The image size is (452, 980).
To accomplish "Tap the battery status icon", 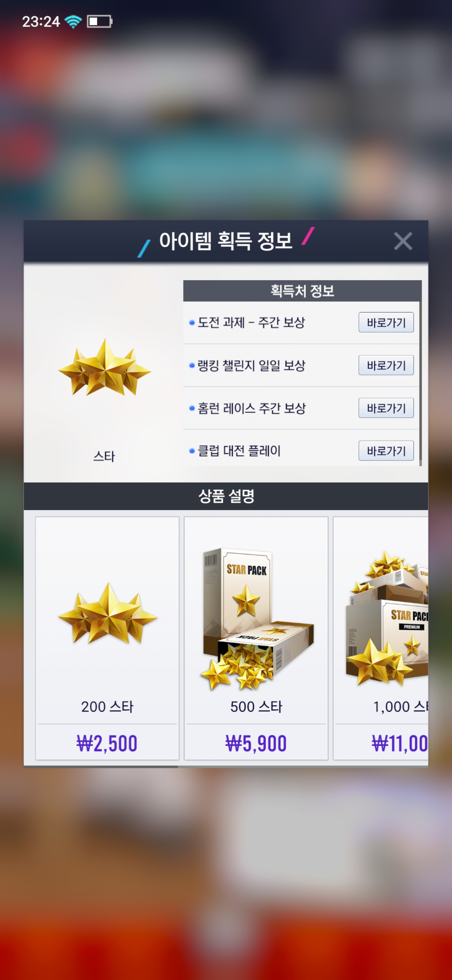I will click(x=100, y=21).
